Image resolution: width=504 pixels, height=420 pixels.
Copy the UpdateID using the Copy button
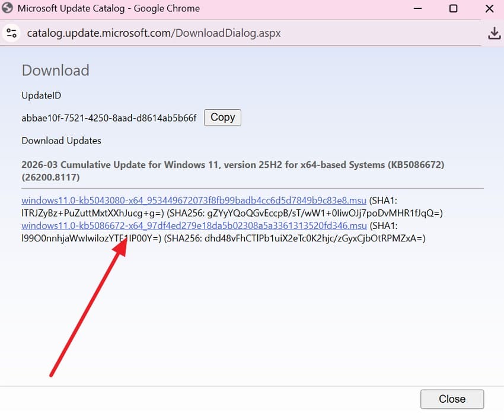[222, 117]
